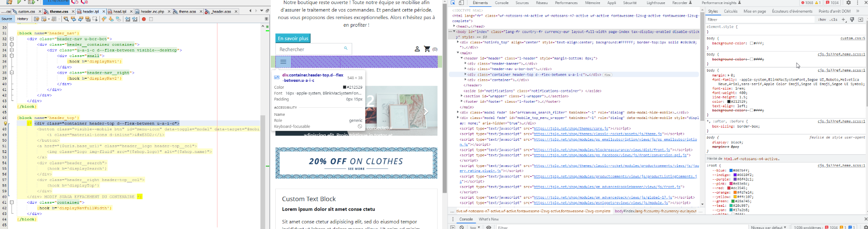Viewport: 868px width, 229px height.
Task: Click Find Next Occurrence icon in editor toolbar
Action: [80, 19]
